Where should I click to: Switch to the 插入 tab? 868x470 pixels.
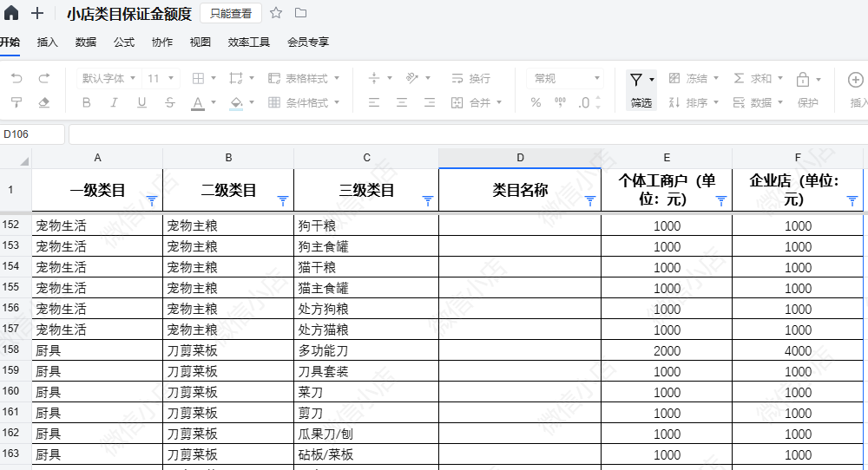(x=47, y=42)
